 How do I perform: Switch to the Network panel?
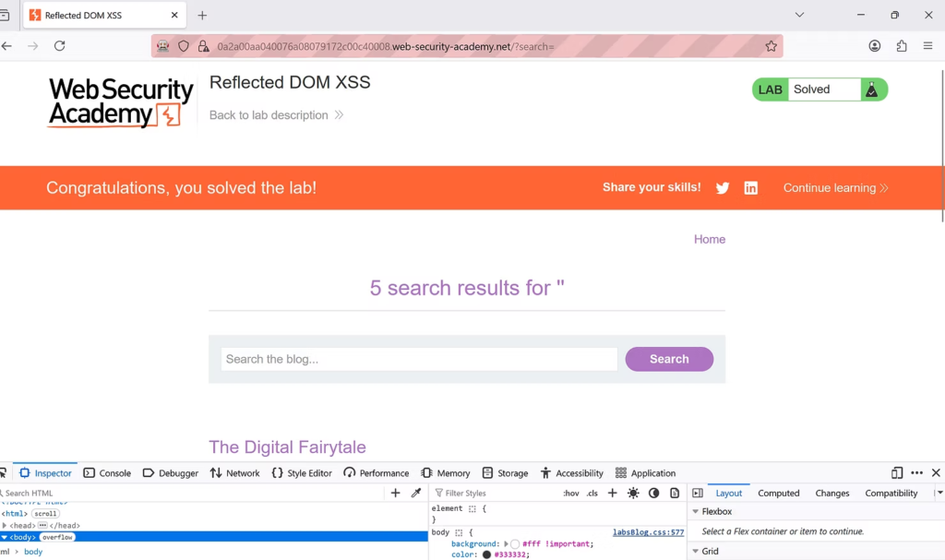pyautogui.click(x=235, y=473)
